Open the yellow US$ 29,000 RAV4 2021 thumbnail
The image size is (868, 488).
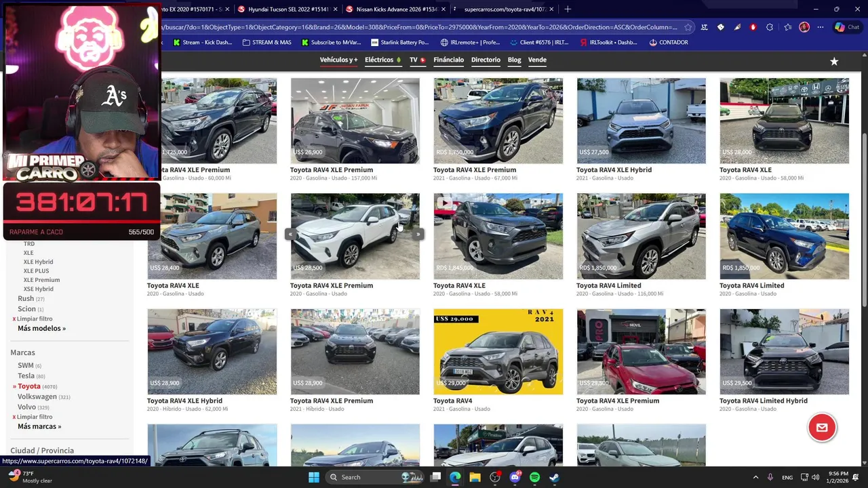tap(498, 352)
